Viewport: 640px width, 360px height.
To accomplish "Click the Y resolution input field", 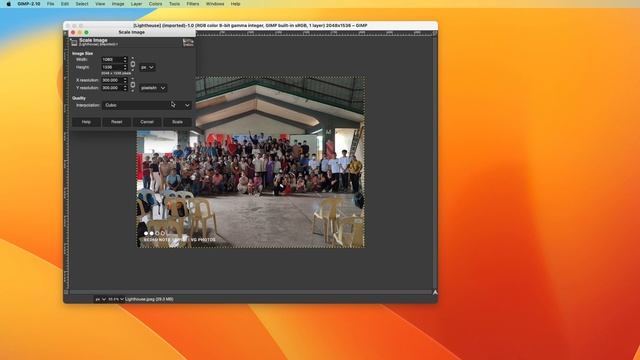I will click(112, 88).
